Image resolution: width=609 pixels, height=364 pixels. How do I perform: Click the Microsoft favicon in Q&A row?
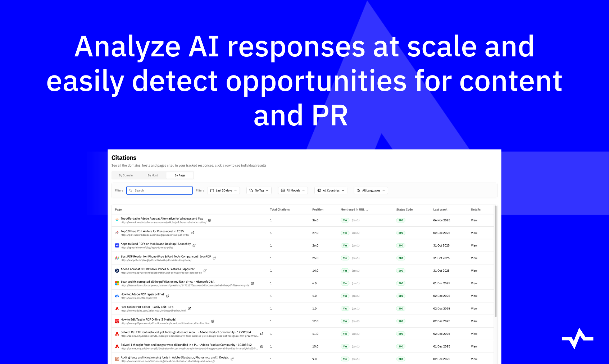click(117, 283)
